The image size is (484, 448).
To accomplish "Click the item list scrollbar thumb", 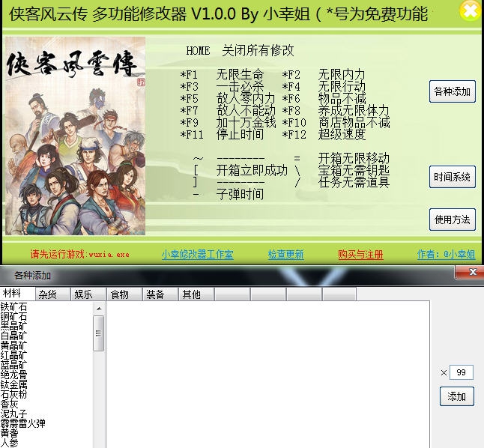I will pyautogui.click(x=99, y=333).
